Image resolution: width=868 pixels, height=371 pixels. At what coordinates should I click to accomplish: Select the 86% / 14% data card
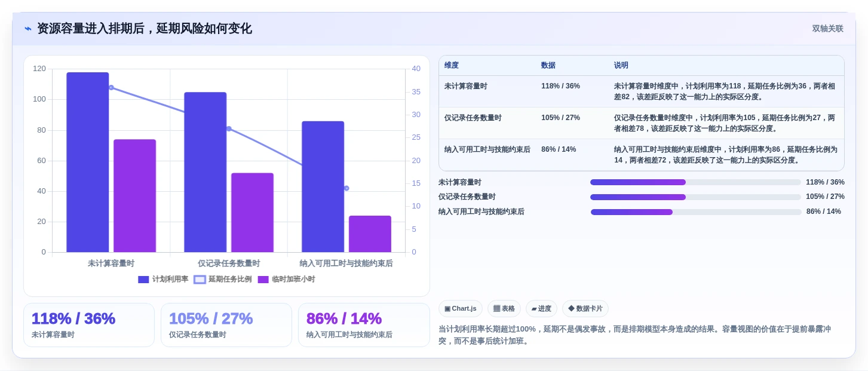(x=364, y=325)
